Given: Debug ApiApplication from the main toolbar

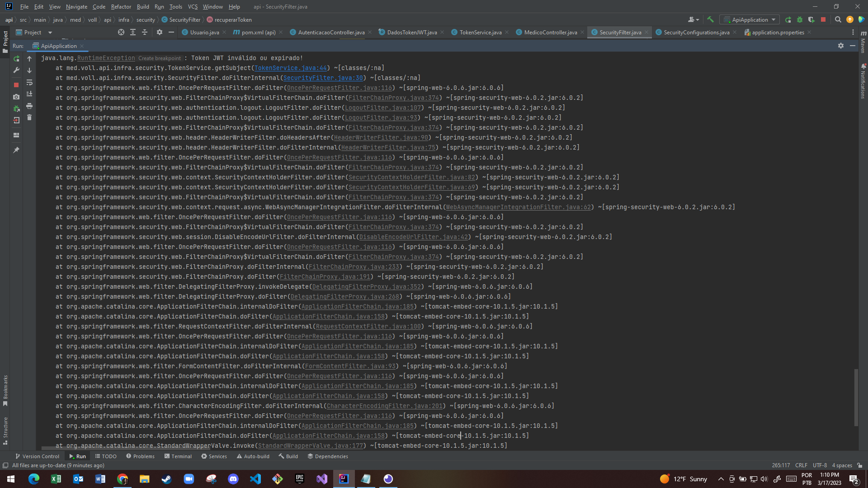Looking at the screenshot, I should pos(800,19).
